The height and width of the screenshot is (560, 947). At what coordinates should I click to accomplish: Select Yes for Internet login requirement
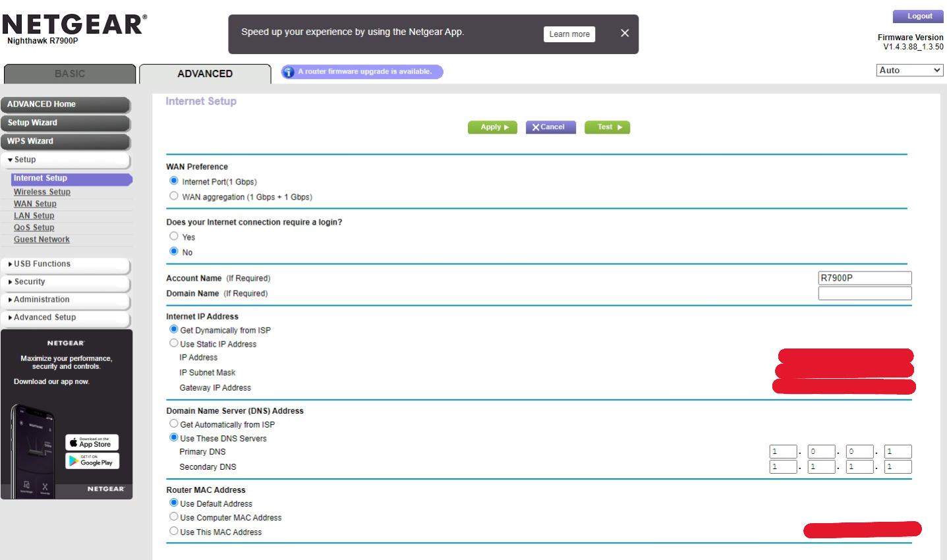tap(174, 236)
